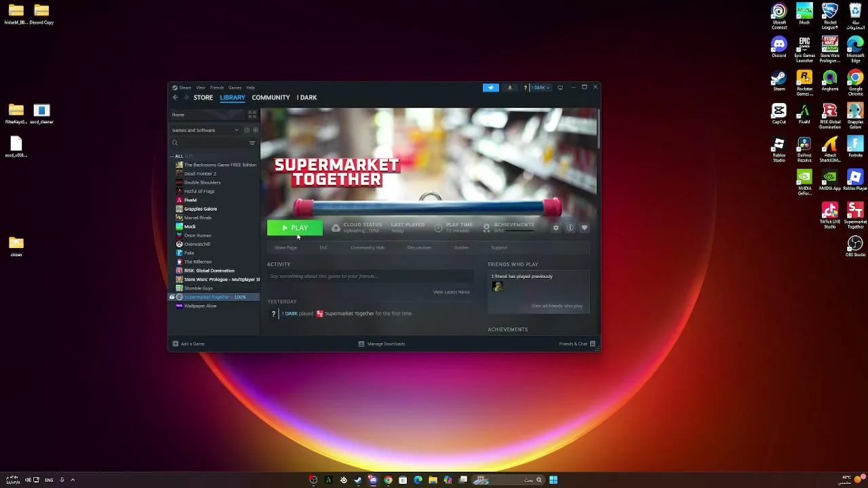Image resolution: width=868 pixels, height=488 pixels.
Task: Open Ubisoft Connect desktop shortcut
Action: tap(779, 16)
